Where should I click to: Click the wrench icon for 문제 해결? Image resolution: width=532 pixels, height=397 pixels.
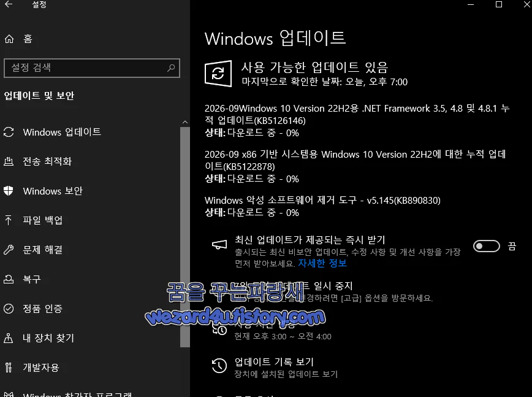tap(9, 250)
